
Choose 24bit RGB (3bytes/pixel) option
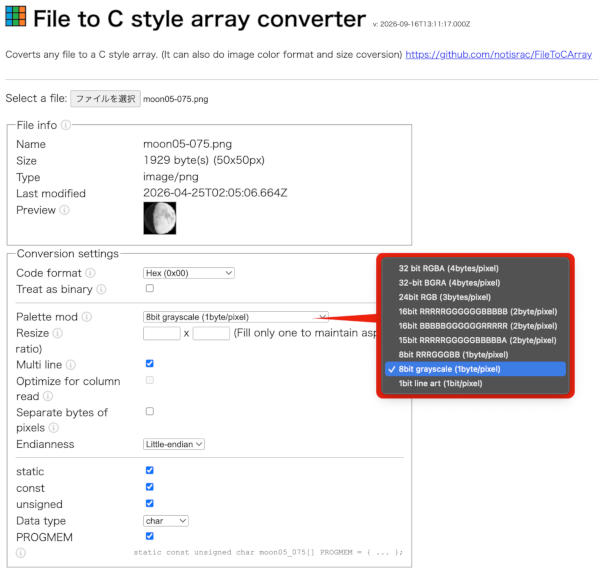(x=475, y=297)
